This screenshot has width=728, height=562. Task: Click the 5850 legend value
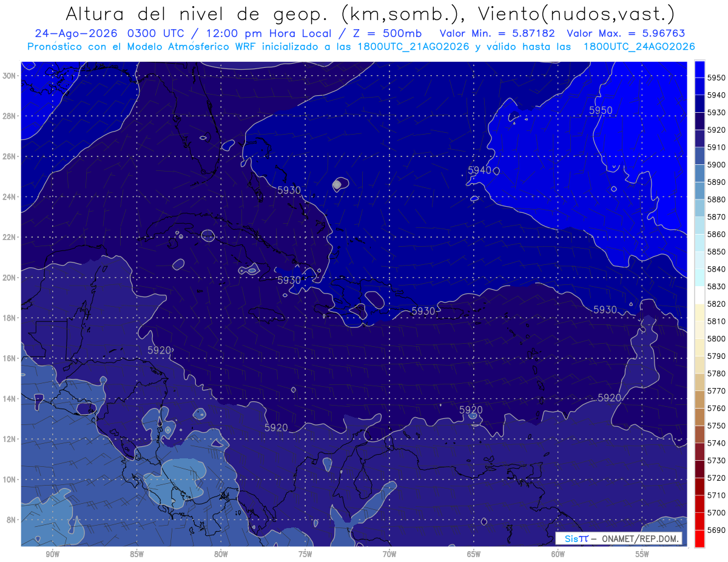(716, 252)
